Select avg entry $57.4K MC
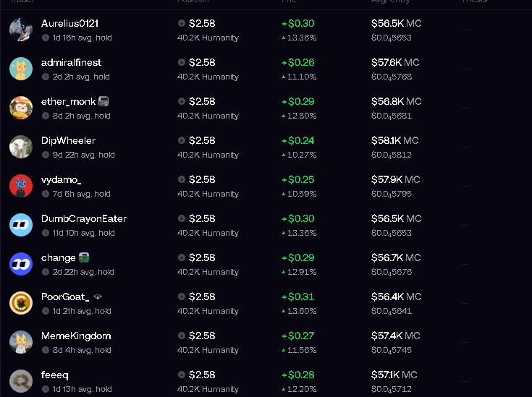Image resolution: width=532 pixels, height=397 pixels. point(396,336)
